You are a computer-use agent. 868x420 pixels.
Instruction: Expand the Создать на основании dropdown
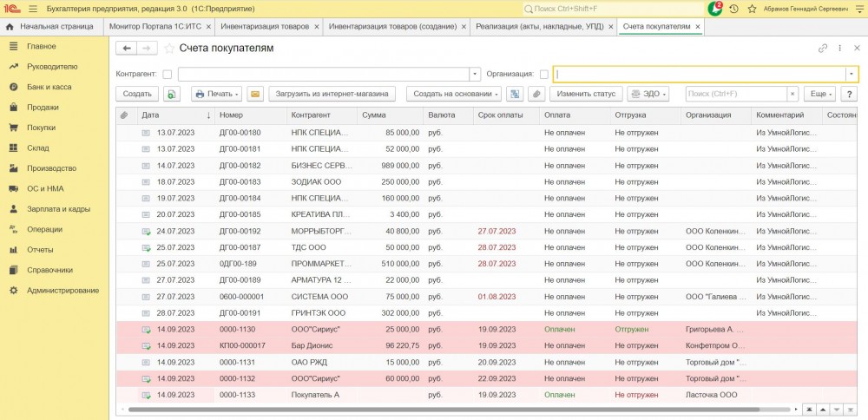coord(453,94)
